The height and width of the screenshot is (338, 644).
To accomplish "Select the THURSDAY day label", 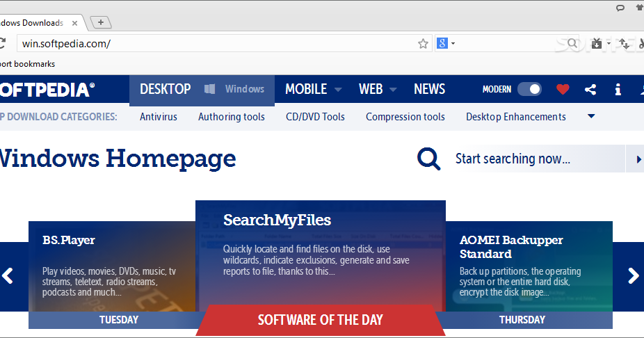I will click(522, 320).
